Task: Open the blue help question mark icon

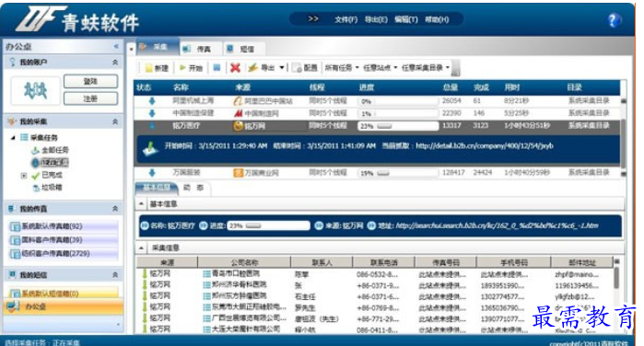Action: [x=614, y=19]
